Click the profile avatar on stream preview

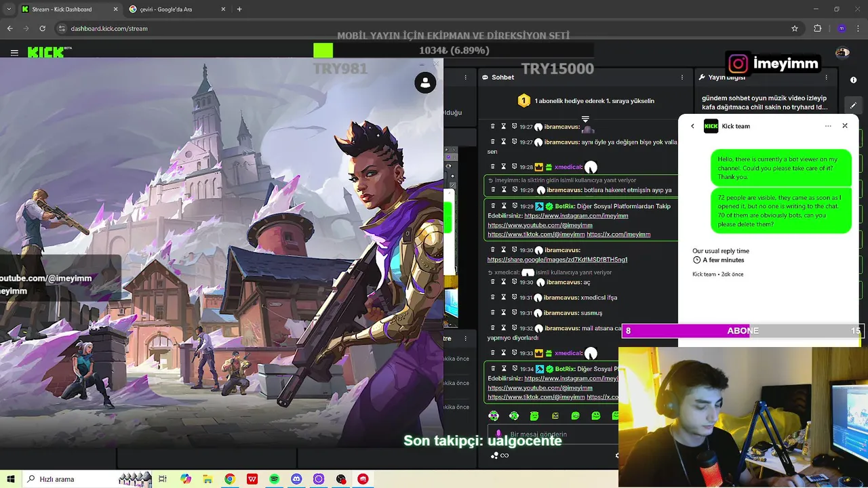pyautogui.click(x=425, y=83)
